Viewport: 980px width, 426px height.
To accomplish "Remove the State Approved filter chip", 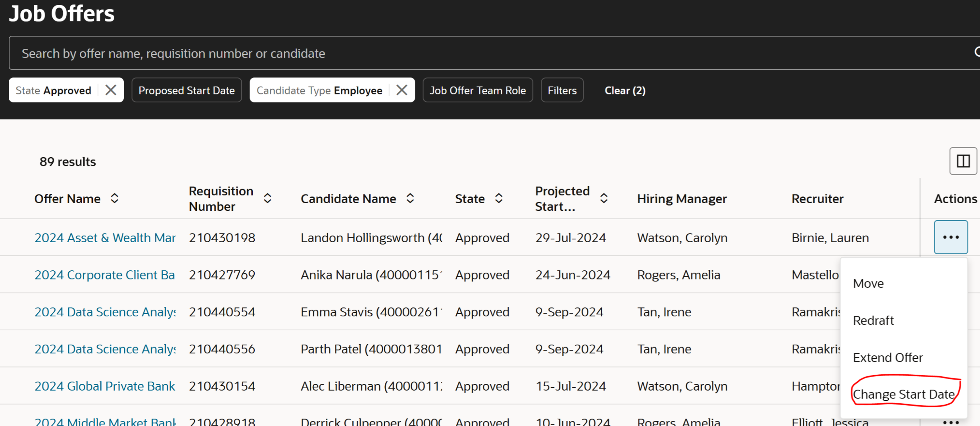I will coord(111,90).
